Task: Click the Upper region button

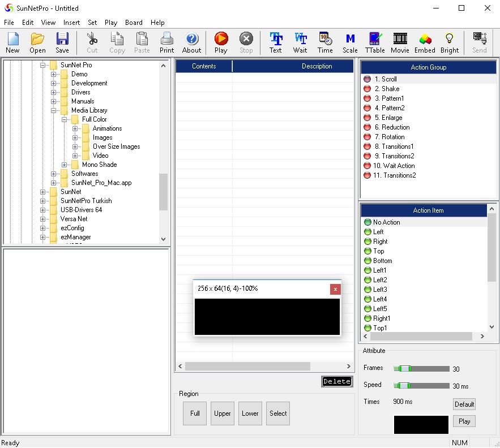Action: [x=223, y=413]
